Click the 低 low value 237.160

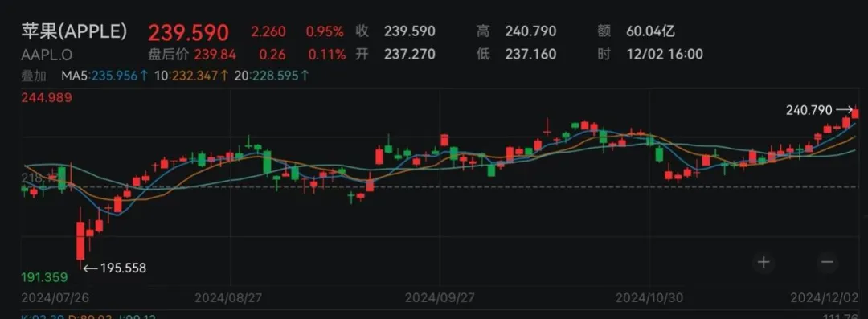pyautogui.click(x=530, y=55)
